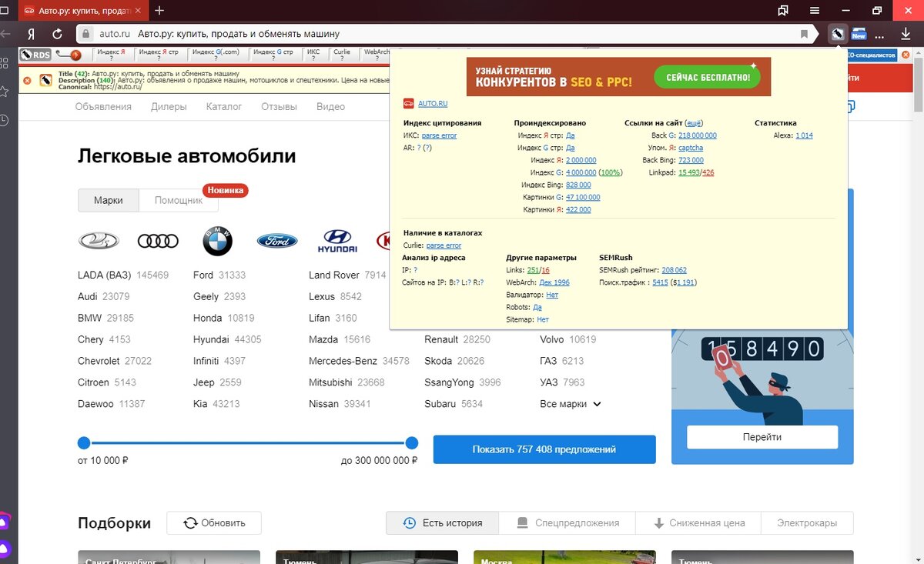Open the extension icon labeled New

pyautogui.click(x=859, y=34)
